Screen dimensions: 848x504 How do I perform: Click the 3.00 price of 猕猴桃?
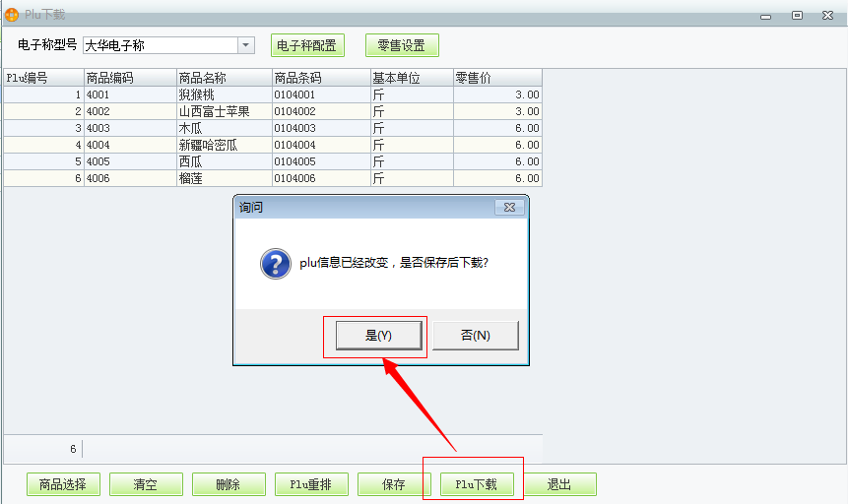[x=497, y=94]
